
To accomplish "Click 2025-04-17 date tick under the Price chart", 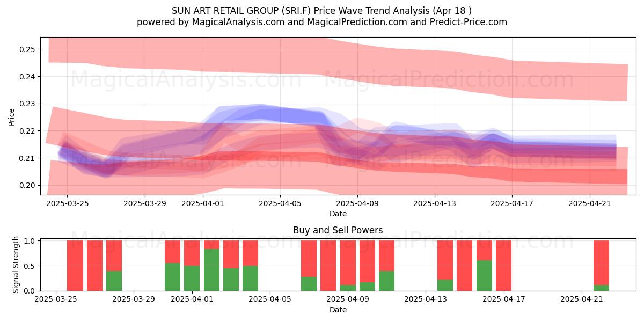I will click(513, 203).
